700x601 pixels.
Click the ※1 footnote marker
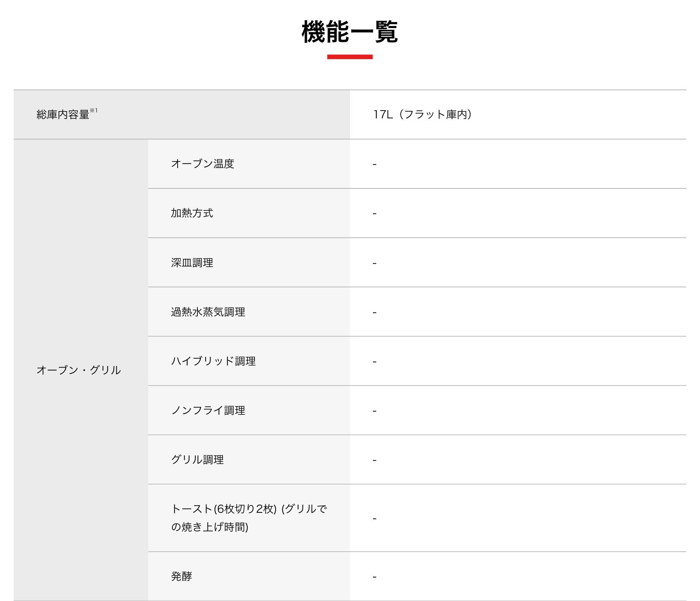tap(94, 111)
